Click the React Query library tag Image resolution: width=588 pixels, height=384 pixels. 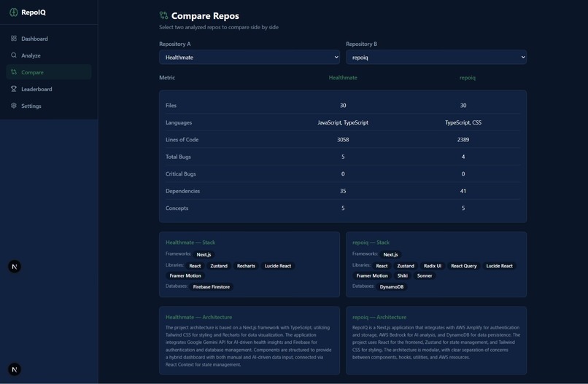click(x=464, y=266)
